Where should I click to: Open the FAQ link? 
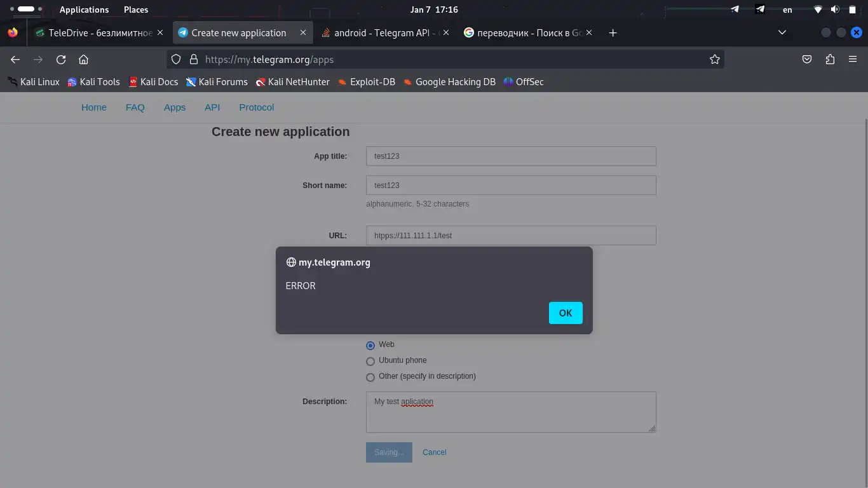tap(135, 107)
